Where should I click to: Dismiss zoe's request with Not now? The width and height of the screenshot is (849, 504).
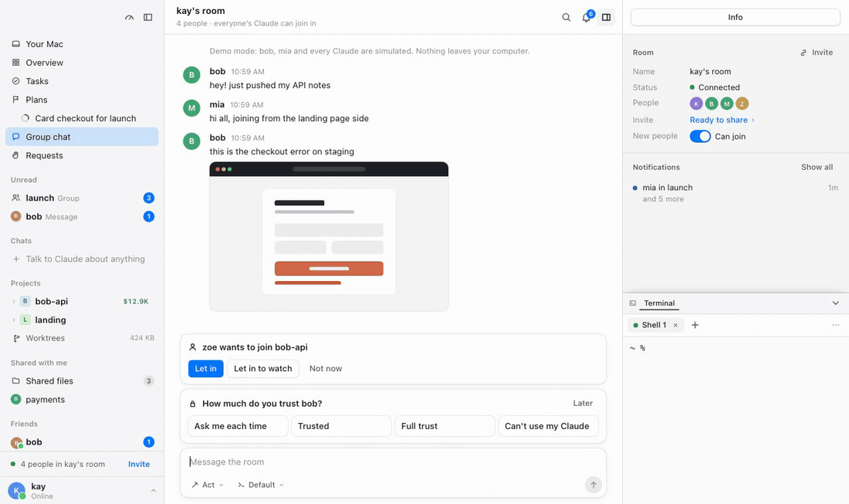click(x=326, y=369)
